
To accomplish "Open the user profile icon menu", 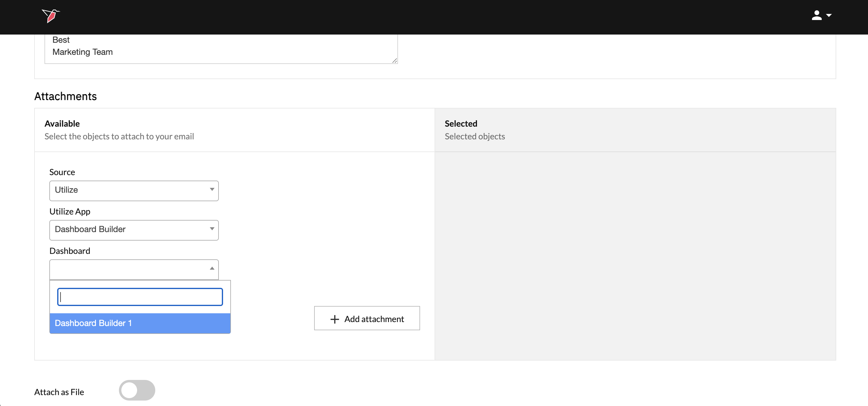I will coord(817,15).
